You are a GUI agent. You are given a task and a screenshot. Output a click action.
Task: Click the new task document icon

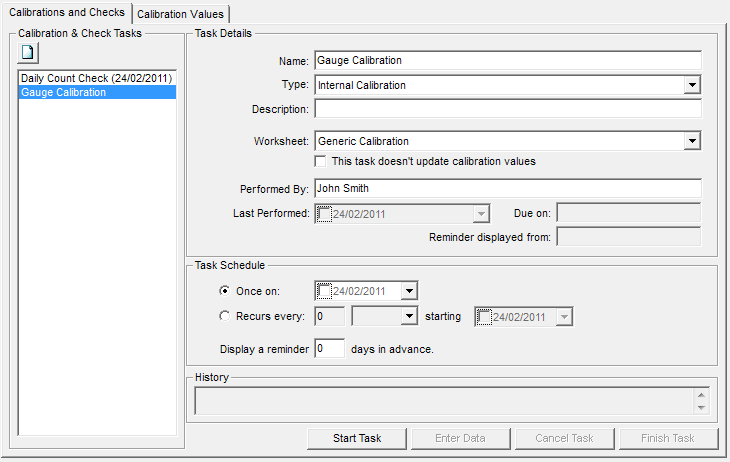[x=28, y=52]
